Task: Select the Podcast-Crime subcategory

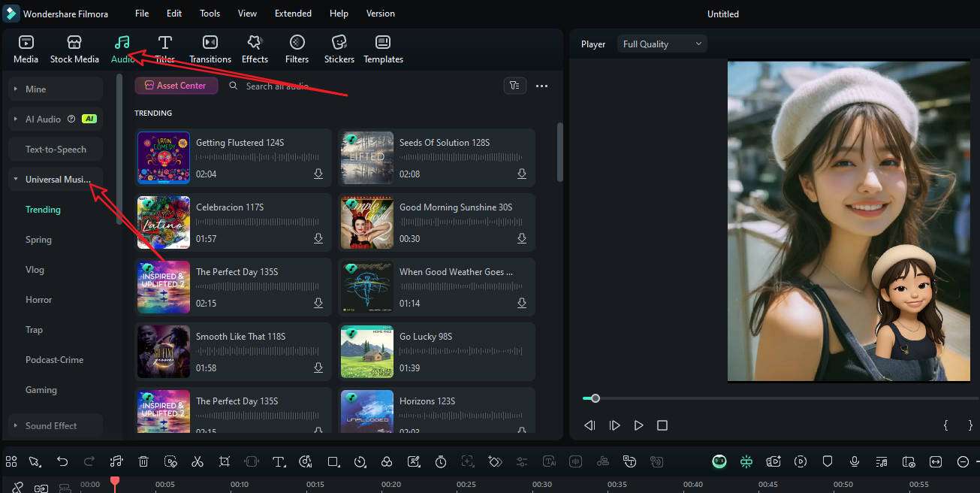Action: point(54,360)
